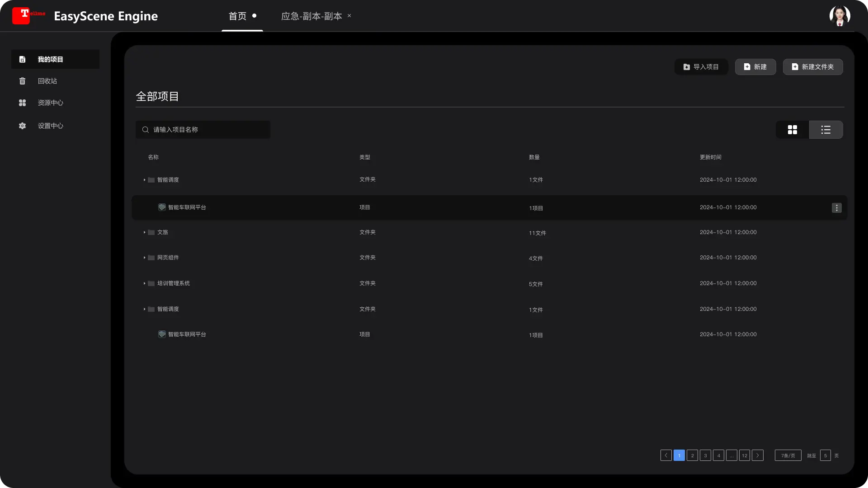Expand the 网页组件 folder
The image size is (868, 488).
[144, 258]
